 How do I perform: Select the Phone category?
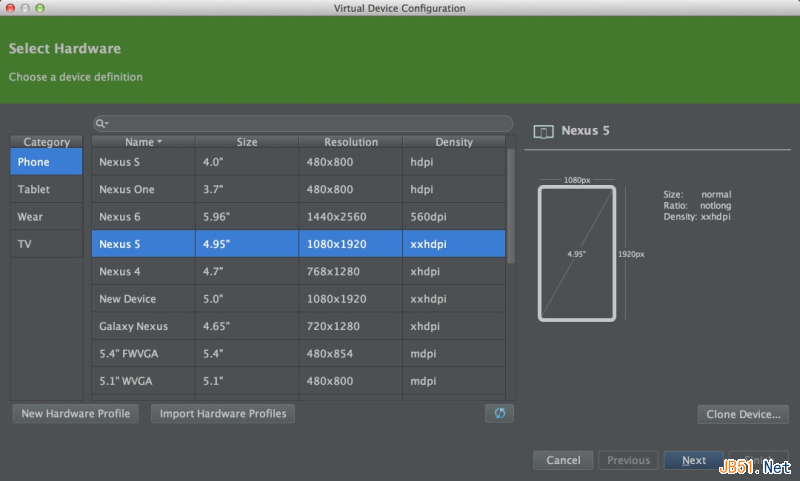click(x=47, y=162)
